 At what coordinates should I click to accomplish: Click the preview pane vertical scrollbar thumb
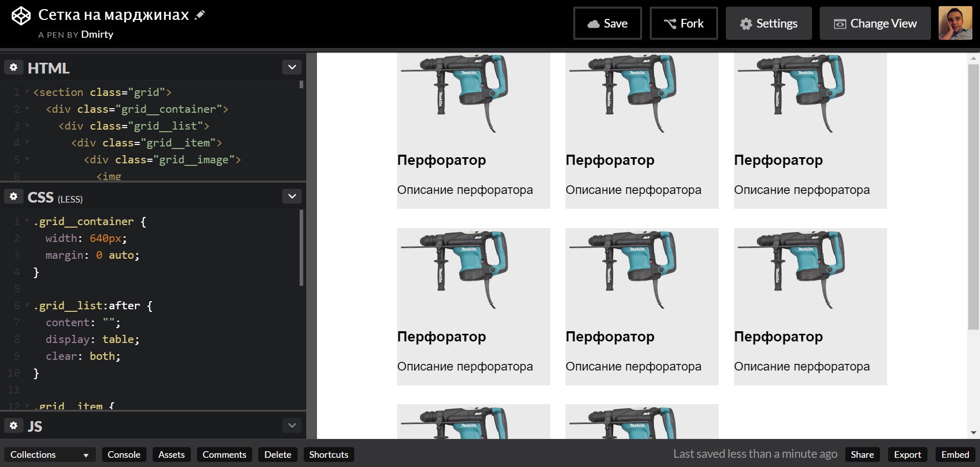point(973,196)
